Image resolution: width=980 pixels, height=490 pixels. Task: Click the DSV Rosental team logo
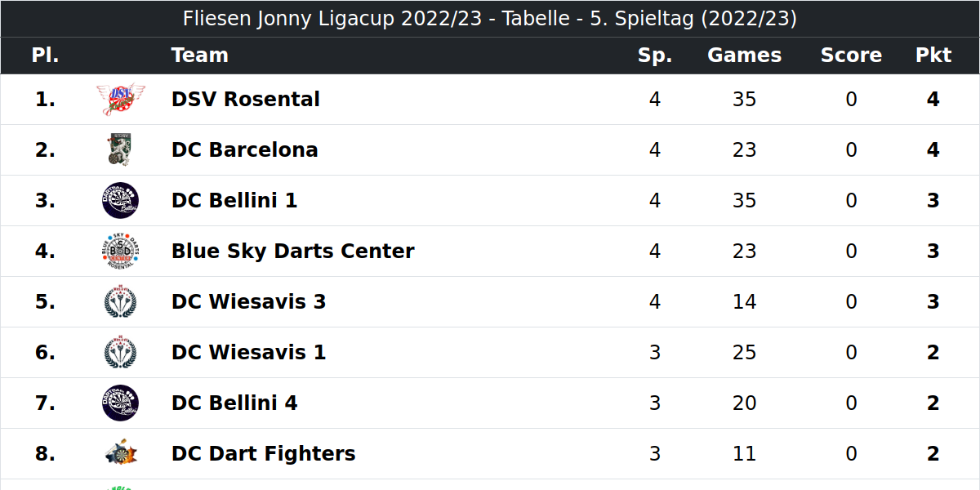[x=120, y=100]
